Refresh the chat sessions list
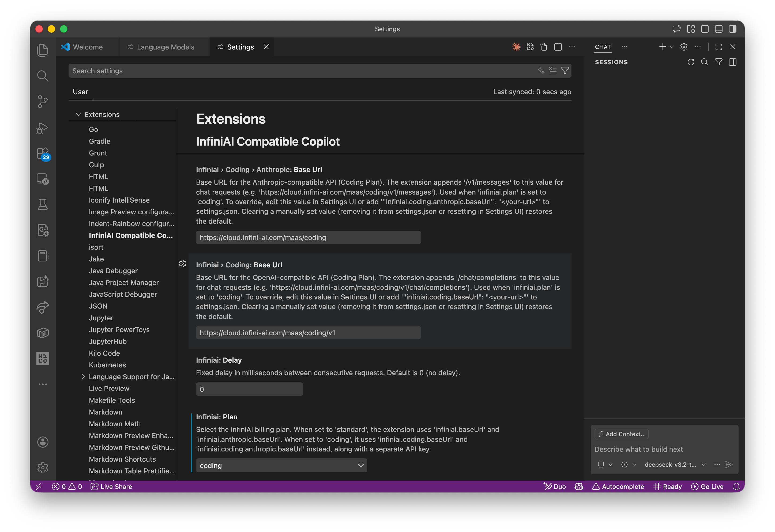The image size is (775, 532). [x=691, y=62]
